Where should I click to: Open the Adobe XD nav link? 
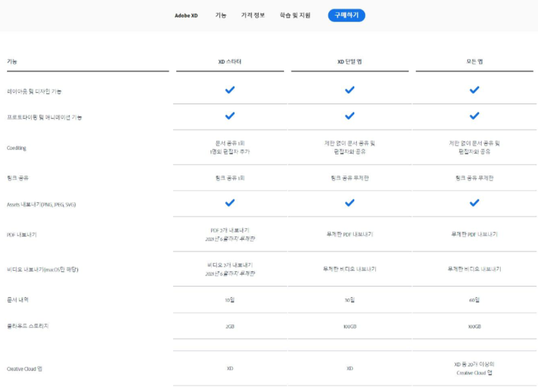click(186, 16)
